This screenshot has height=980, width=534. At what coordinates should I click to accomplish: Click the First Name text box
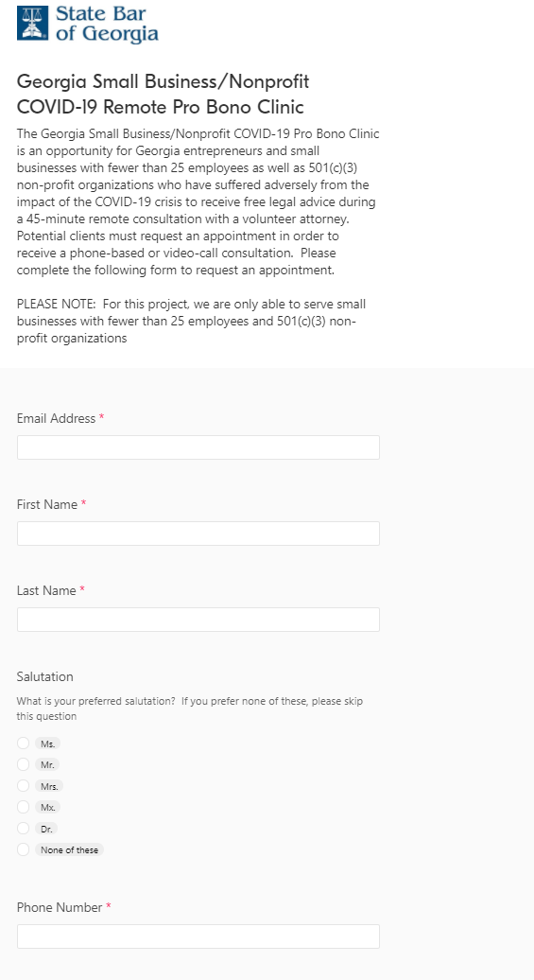click(x=198, y=534)
